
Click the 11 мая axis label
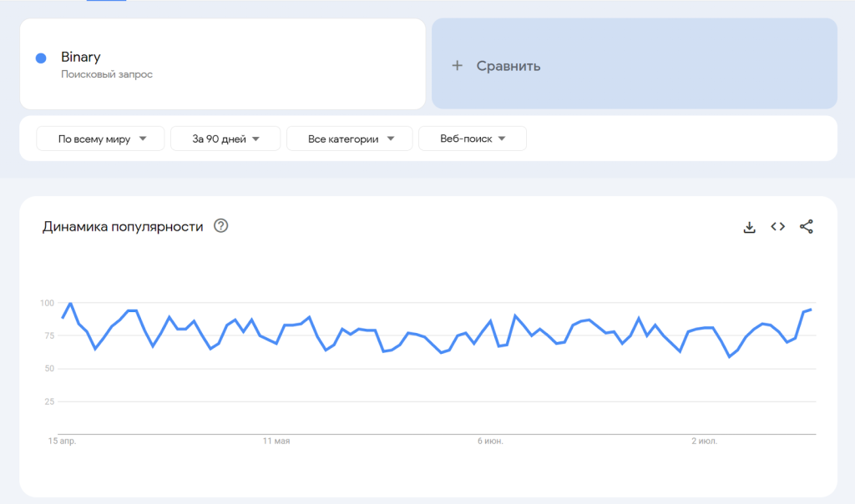[x=276, y=441]
